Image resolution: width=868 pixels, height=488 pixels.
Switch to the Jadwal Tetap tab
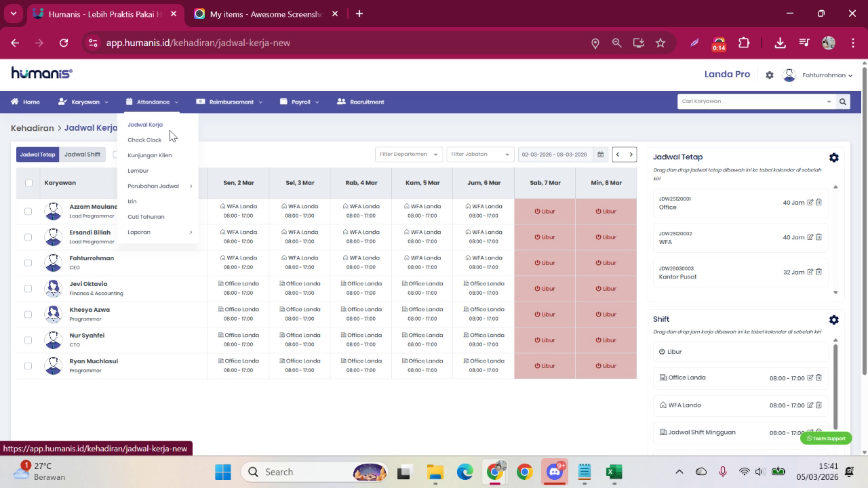click(x=37, y=155)
